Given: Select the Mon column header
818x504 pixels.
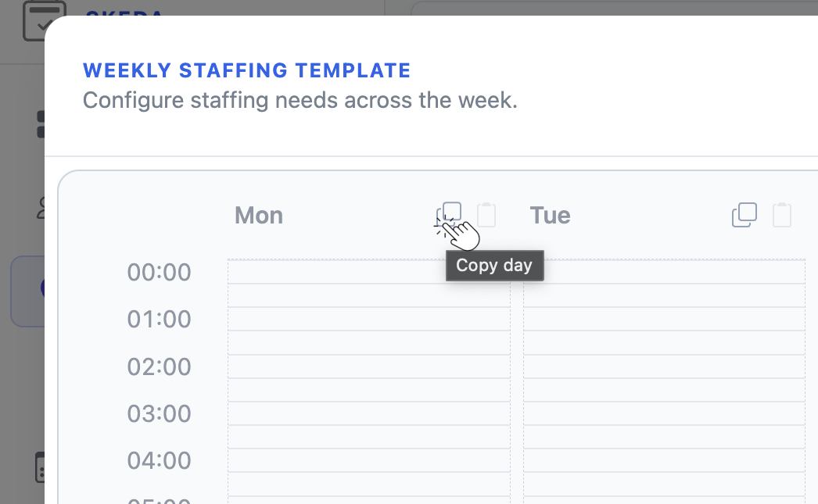Looking at the screenshot, I should click(x=258, y=215).
